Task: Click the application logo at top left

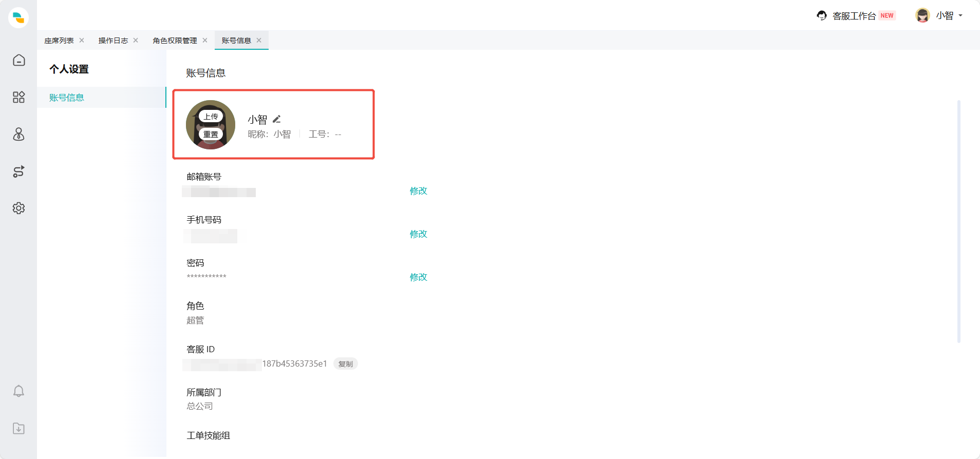Action: 18,17
